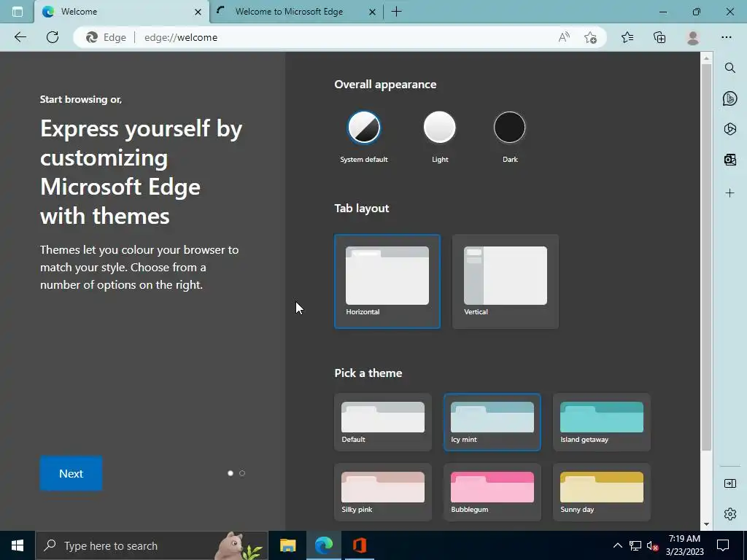Screen dimensions: 747x560
Task: Open sidebar Search icon
Action: [729, 68]
